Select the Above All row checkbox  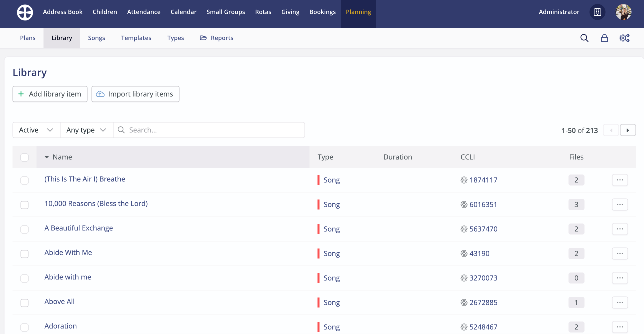[24, 303]
